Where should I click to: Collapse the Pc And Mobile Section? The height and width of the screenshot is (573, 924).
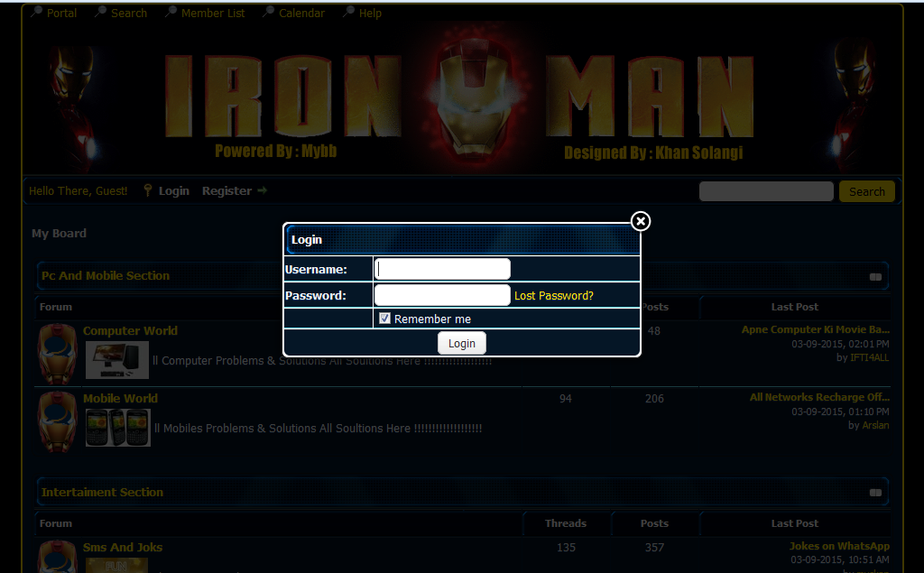(875, 277)
